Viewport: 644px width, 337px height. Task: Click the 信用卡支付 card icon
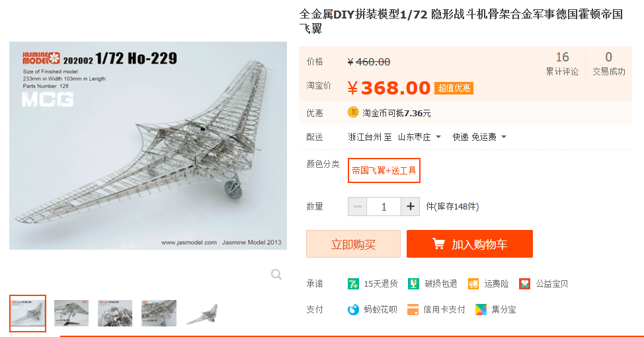click(413, 309)
